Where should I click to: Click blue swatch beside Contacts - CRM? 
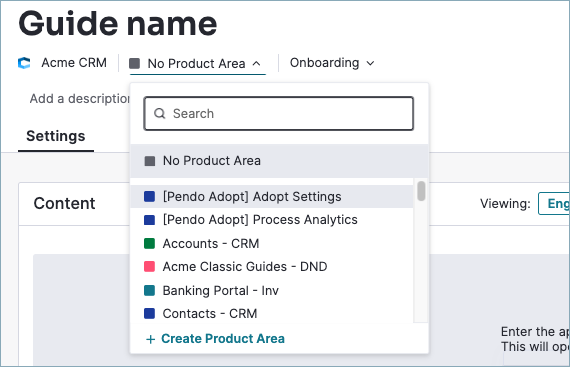149,313
